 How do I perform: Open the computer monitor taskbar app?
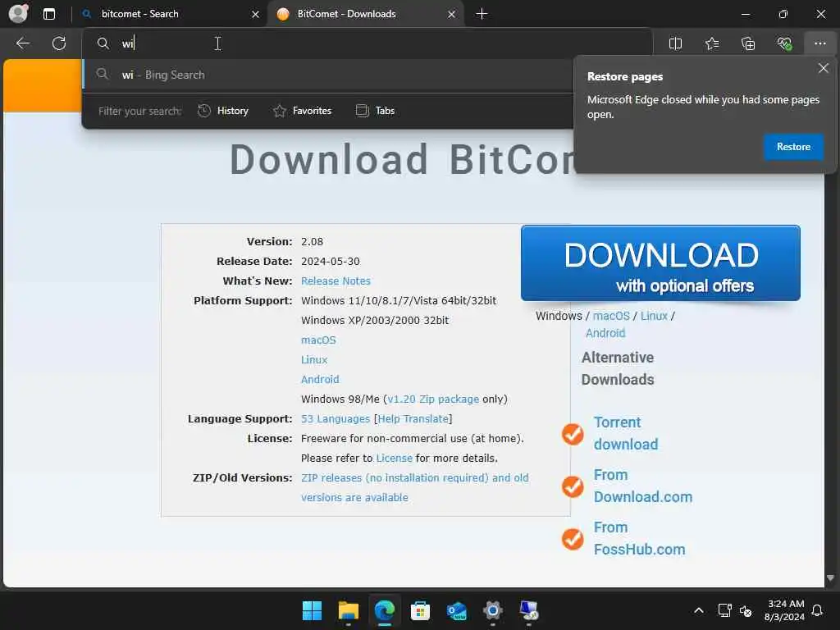[529, 610]
